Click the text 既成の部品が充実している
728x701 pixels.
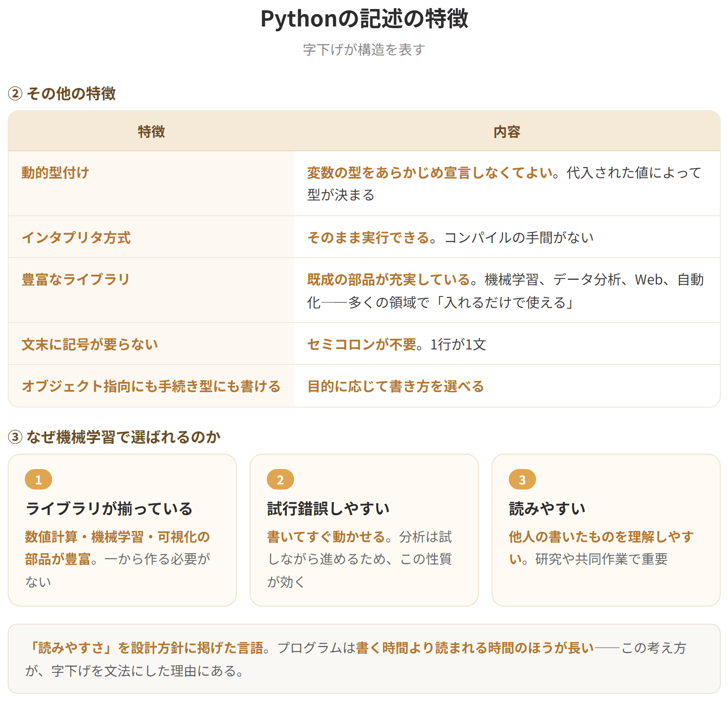pos(389,279)
